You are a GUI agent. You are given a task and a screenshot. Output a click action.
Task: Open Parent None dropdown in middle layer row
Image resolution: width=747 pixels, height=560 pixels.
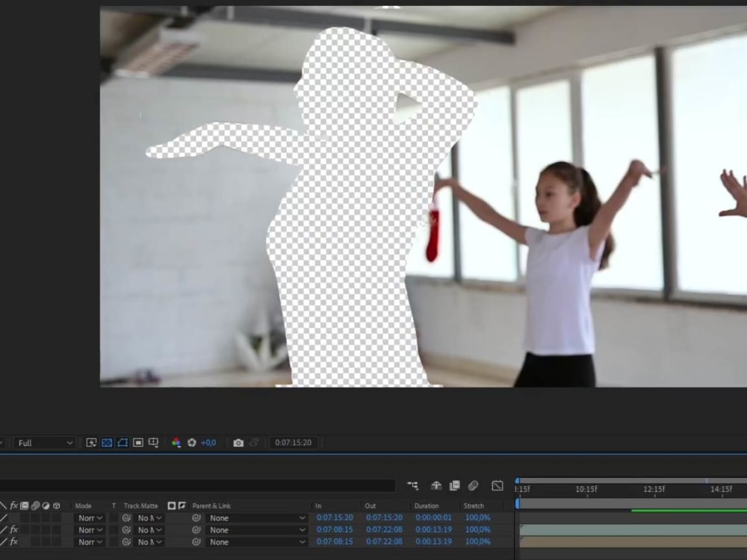[x=257, y=529]
